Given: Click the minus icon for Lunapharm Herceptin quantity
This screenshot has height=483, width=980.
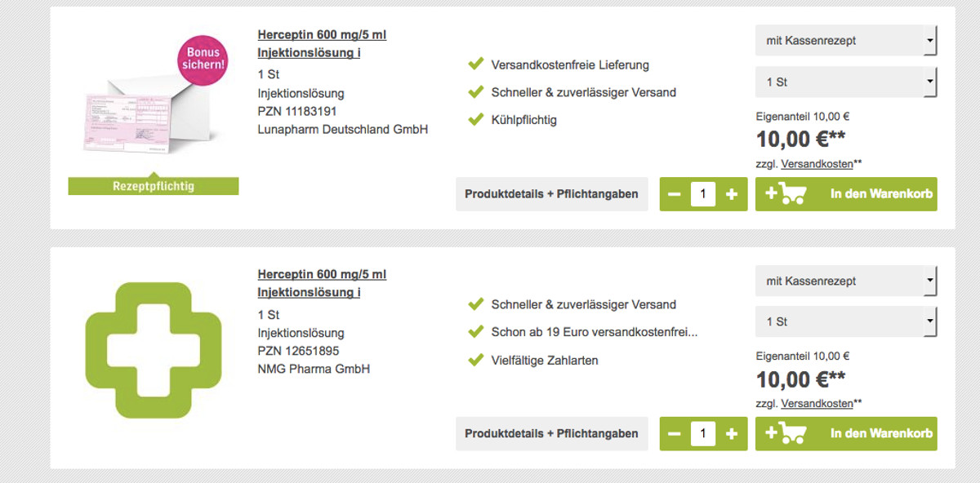Looking at the screenshot, I should 675,194.
